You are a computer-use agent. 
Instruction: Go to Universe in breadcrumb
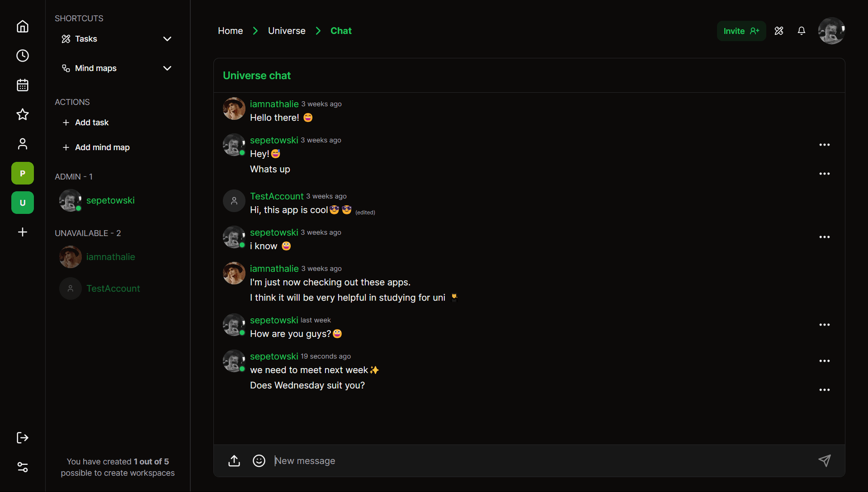287,31
